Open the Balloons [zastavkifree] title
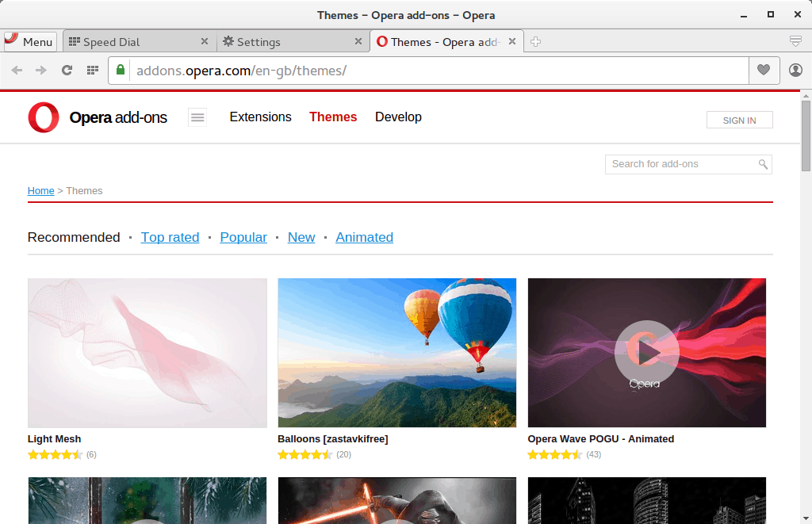 (333, 438)
